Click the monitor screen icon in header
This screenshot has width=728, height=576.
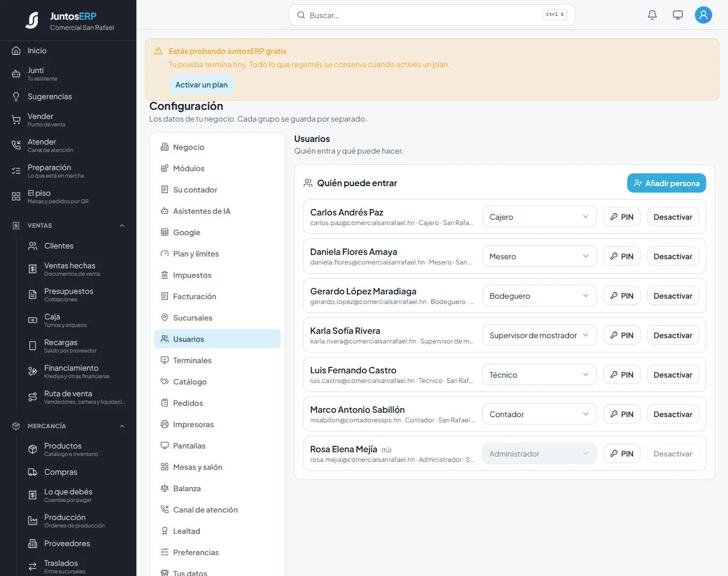(678, 15)
